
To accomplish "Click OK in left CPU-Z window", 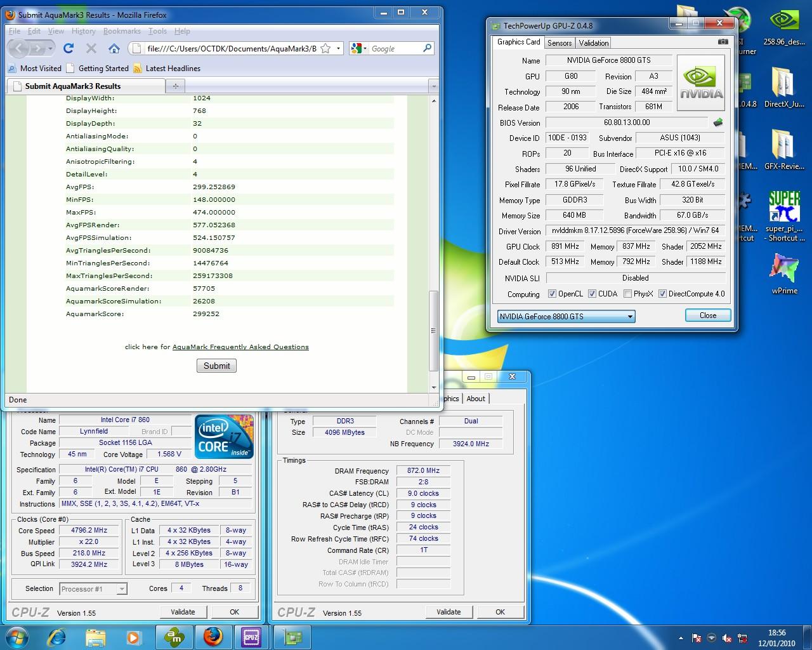I will 234,612.
